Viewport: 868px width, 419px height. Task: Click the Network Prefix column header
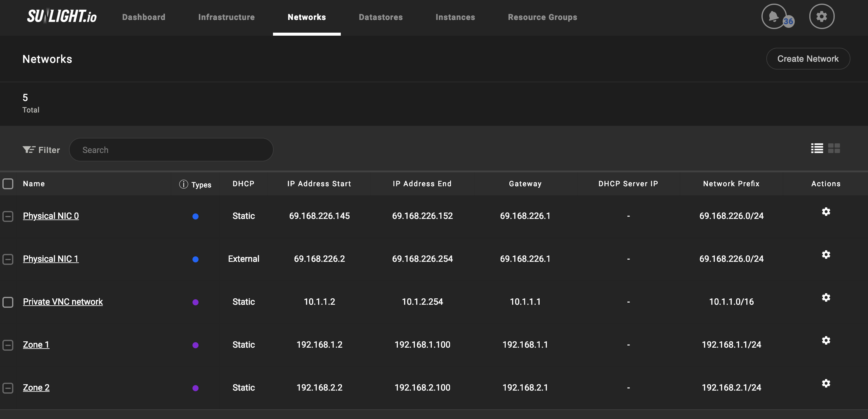point(731,184)
